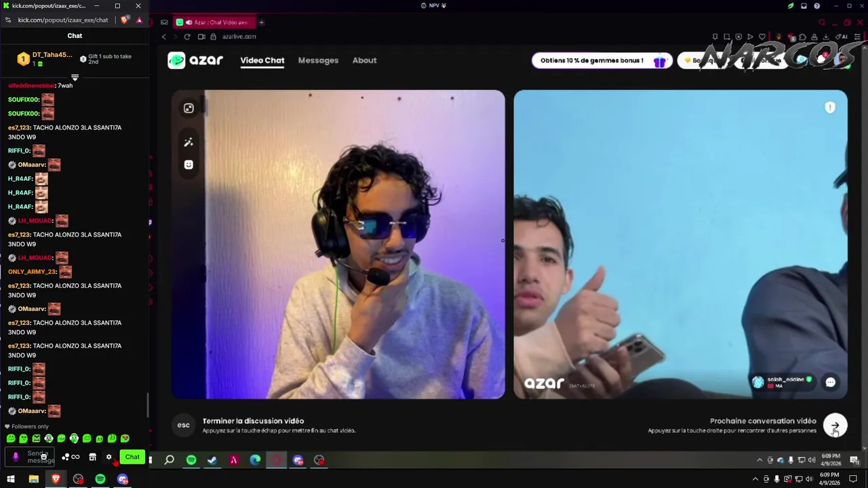Open site settings icon left of kick.com URL
This screenshot has height=488, width=868.
point(8,20)
